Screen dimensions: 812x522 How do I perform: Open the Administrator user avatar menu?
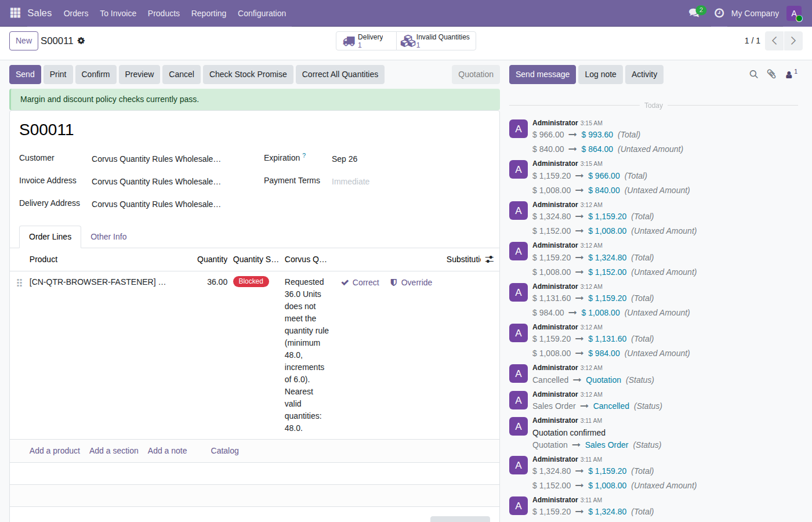pos(794,13)
